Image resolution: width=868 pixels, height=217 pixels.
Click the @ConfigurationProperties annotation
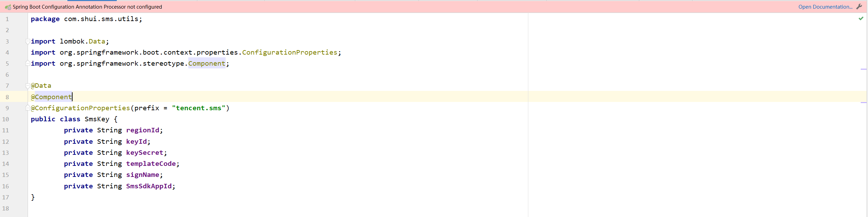point(81,108)
